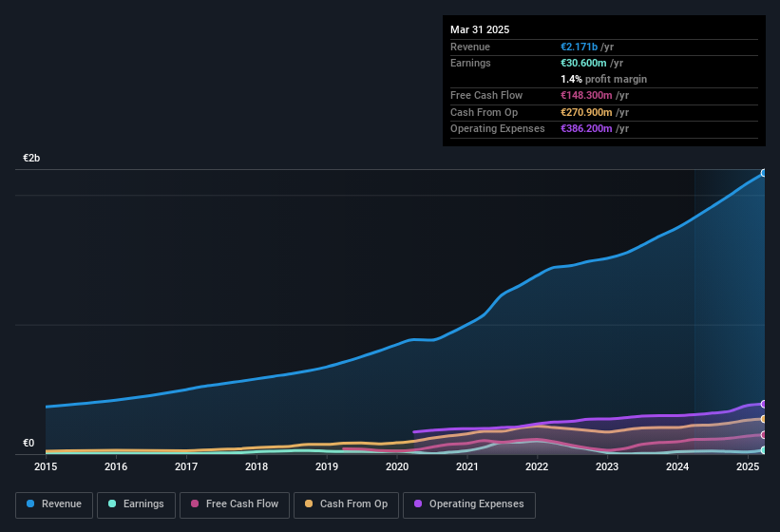Image resolution: width=780 pixels, height=532 pixels.
Task: Click the Operating Expenses end-point marker
Action: pyautogui.click(x=764, y=404)
